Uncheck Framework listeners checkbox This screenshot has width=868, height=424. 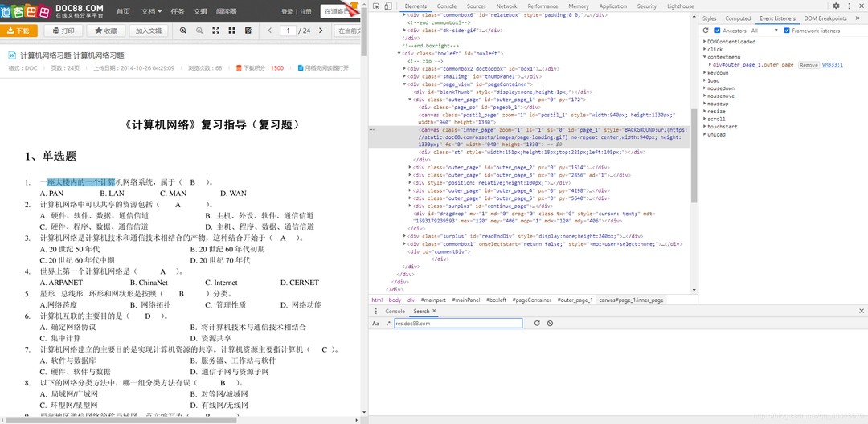point(787,31)
